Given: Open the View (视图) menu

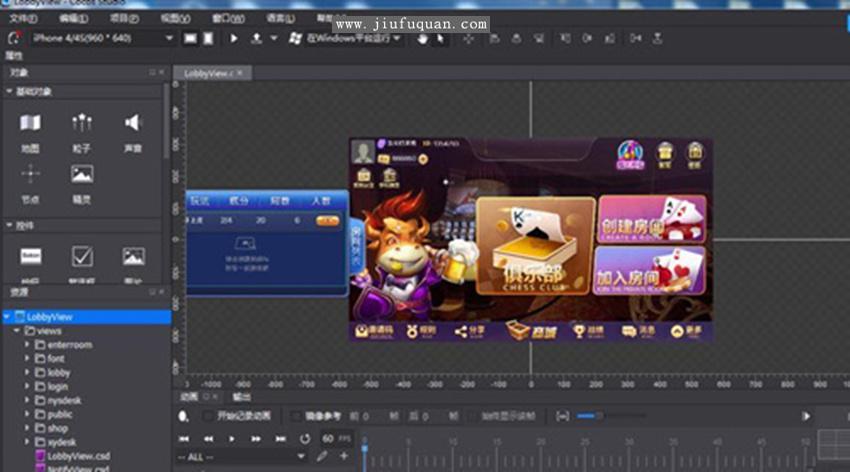Looking at the screenshot, I should (x=175, y=19).
